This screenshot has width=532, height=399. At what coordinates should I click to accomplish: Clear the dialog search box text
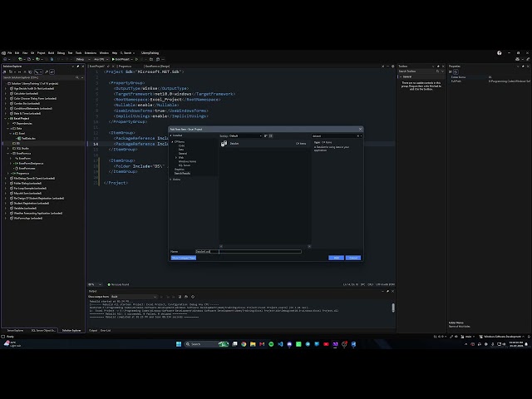(358, 136)
